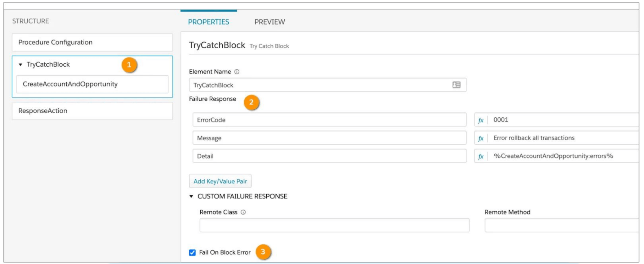Viewport: 644px width, 264px height.
Task: Open the Properties tab
Action: click(x=208, y=22)
